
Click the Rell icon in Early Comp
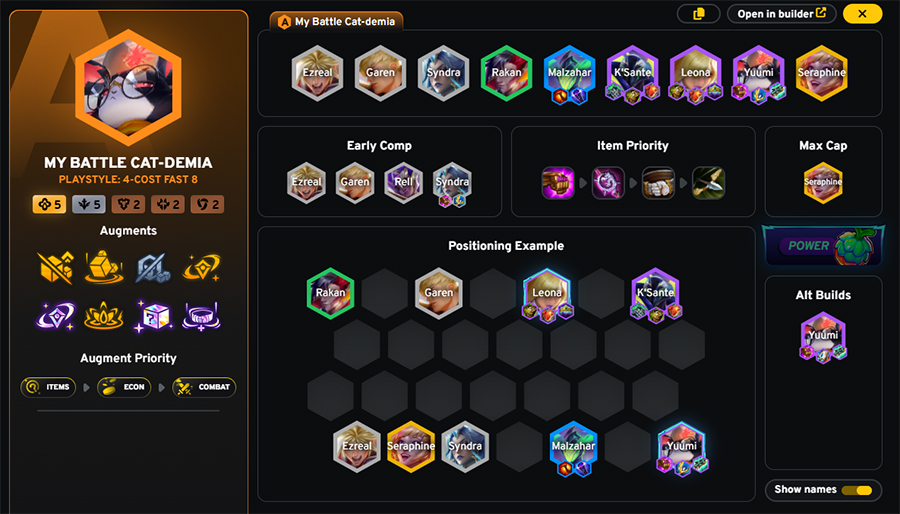[x=404, y=182]
